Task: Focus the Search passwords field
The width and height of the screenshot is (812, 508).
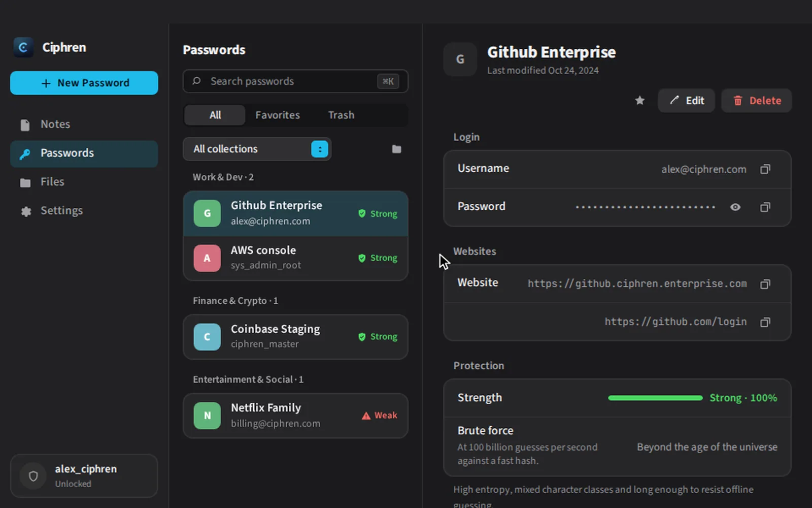Action: pos(295,81)
